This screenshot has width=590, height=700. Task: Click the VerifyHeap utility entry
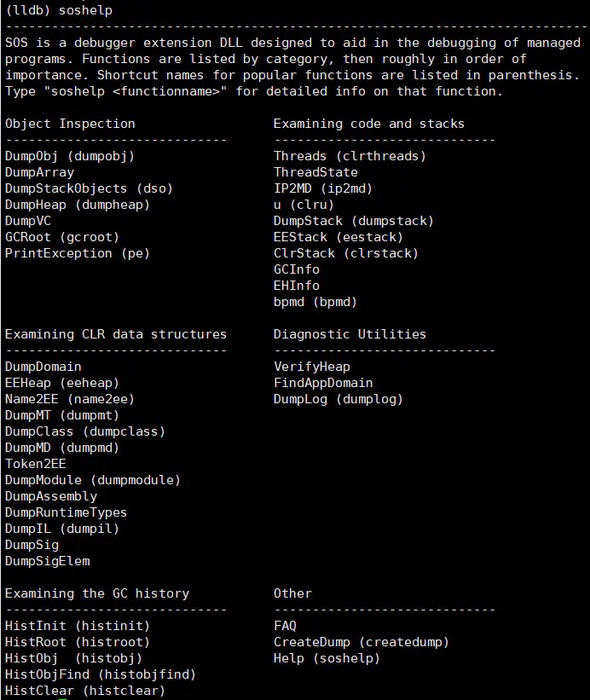(x=312, y=367)
